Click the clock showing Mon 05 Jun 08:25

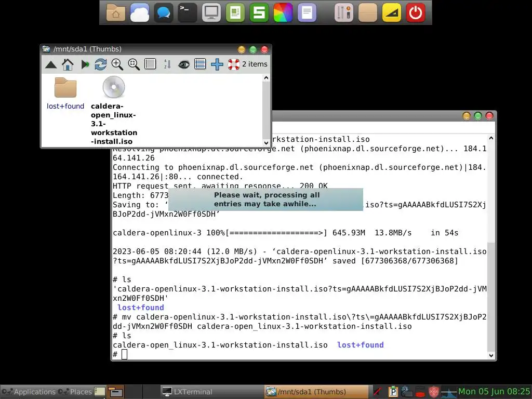(x=495, y=392)
